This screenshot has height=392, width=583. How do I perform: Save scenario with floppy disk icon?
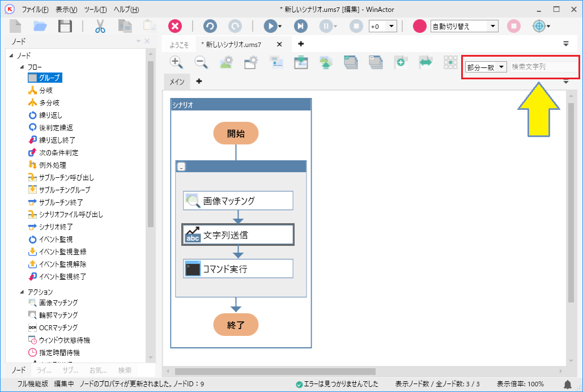(65, 27)
